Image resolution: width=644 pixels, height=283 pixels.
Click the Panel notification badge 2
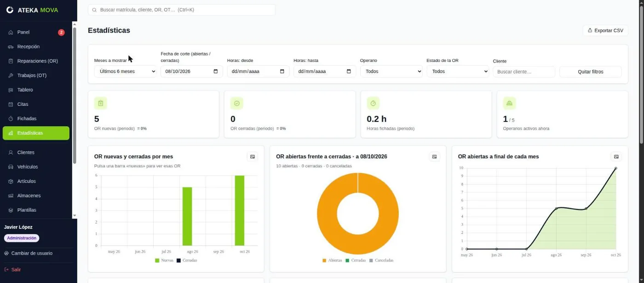pos(61,32)
